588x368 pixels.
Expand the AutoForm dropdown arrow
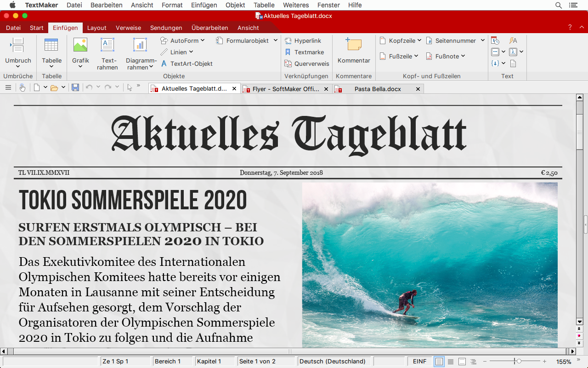click(203, 40)
